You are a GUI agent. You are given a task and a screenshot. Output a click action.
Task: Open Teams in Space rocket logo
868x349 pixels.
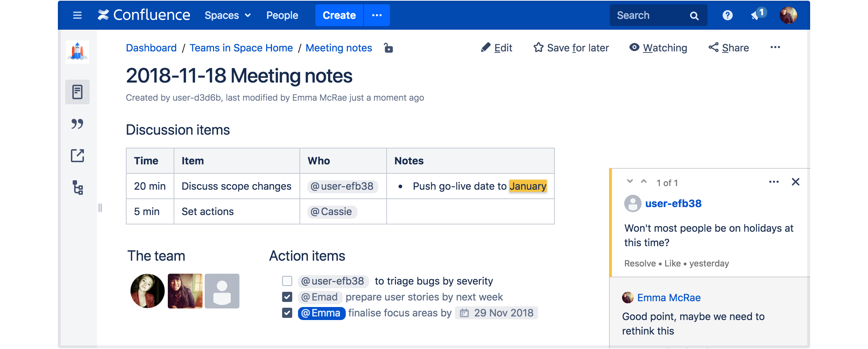pos(77,52)
